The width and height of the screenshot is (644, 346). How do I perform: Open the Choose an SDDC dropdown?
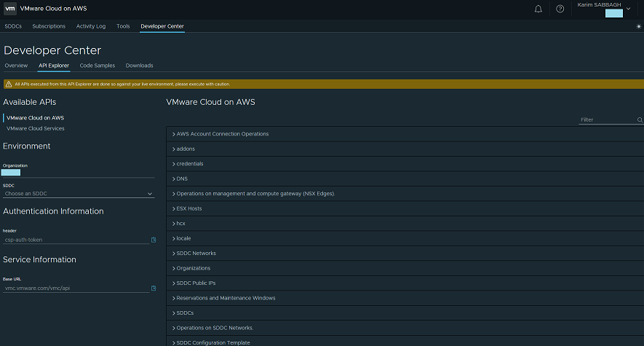[x=79, y=194]
